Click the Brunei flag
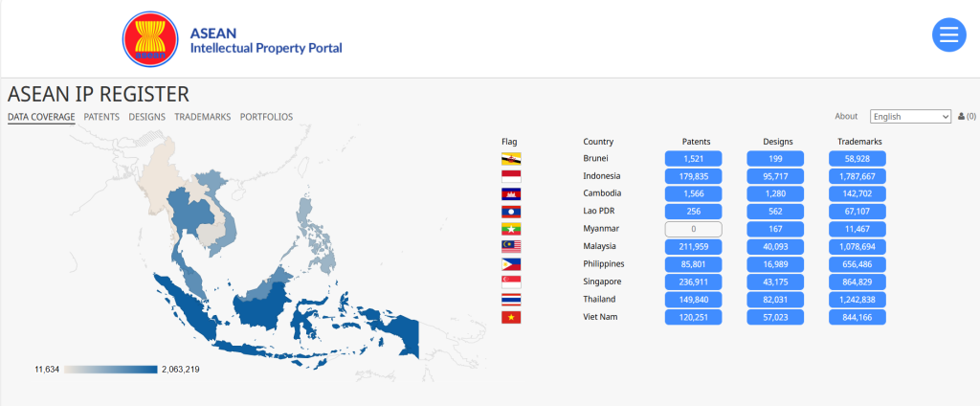 tap(511, 159)
